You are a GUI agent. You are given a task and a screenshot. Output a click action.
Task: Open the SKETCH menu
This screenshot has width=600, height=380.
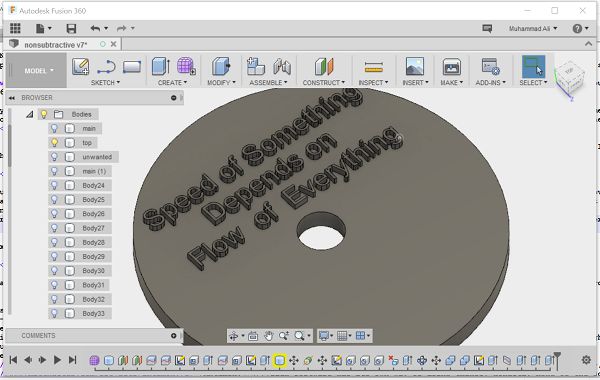[x=105, y=83]
